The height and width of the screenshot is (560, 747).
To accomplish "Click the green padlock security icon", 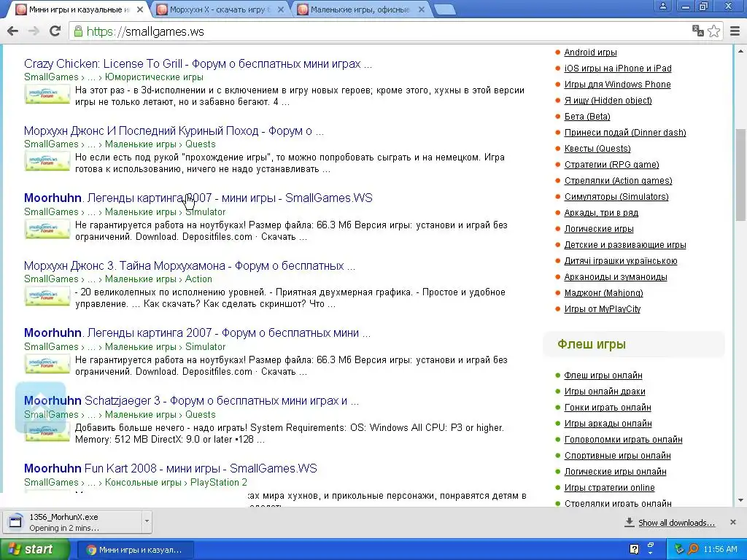I will pyautogui.click(x=78, y=31).
